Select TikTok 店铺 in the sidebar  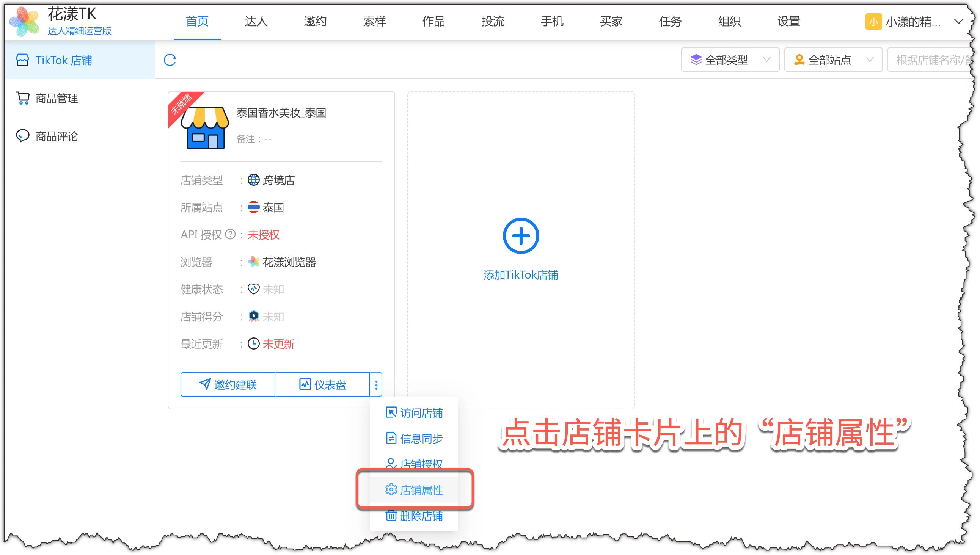(80, 60)
